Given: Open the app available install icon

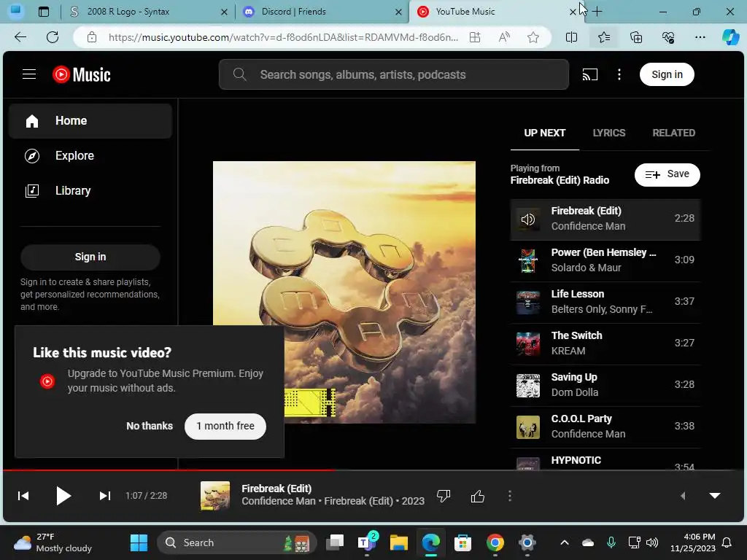Looking at the screenshot, I should tap(475, 37).
